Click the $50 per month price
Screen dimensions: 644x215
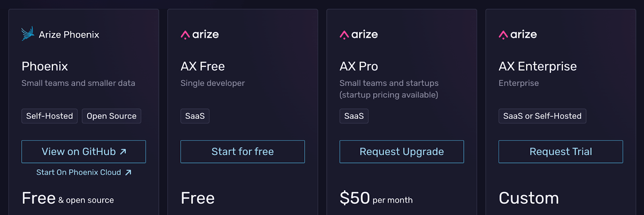pos(376,198)
